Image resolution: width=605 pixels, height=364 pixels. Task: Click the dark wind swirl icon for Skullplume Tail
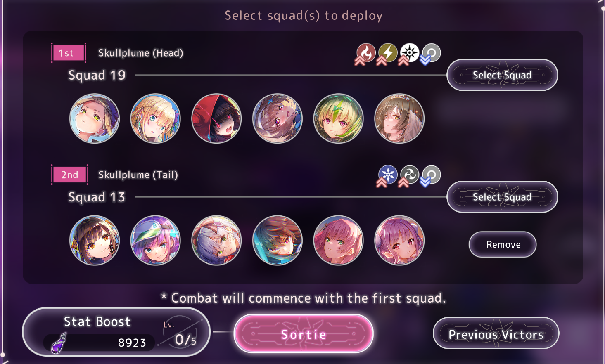pyautogui.click(x=410, y=175)
